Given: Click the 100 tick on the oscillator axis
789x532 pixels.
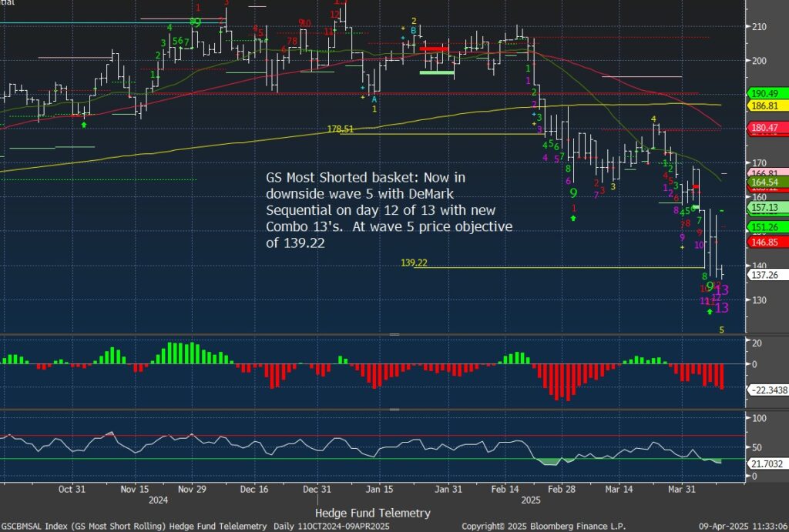Looking at the screenshot, I should (759, 418).
